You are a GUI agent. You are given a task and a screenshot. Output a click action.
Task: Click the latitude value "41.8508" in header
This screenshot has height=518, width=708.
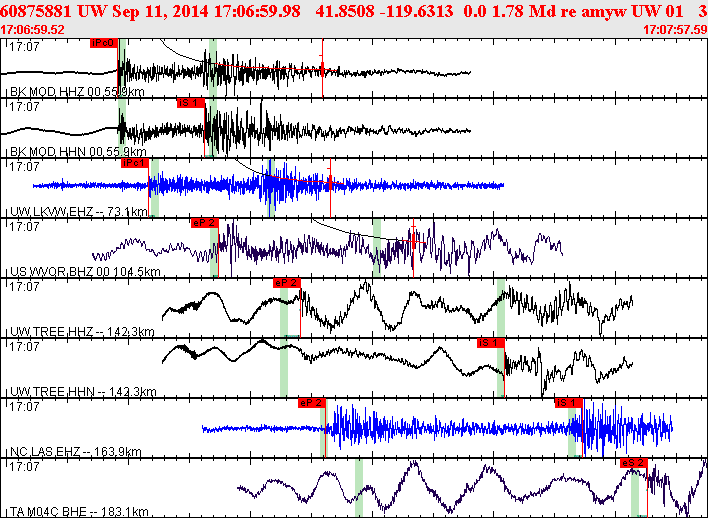(x=345, y=11)
